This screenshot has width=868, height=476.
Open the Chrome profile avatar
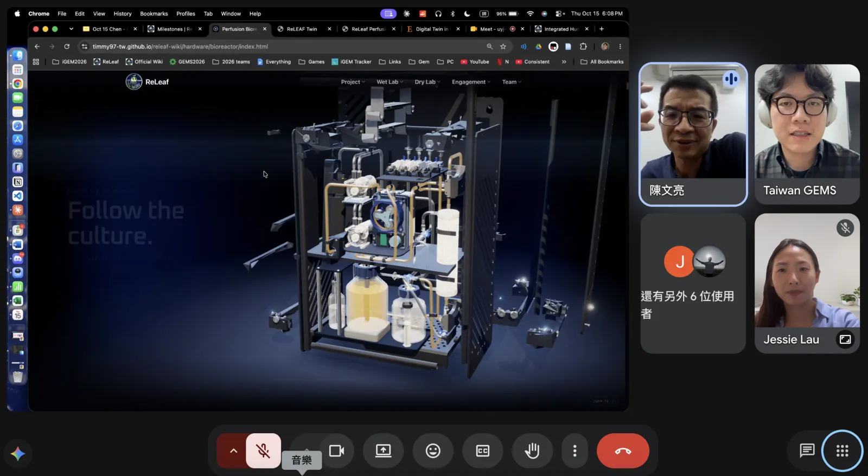click(605, 47)
